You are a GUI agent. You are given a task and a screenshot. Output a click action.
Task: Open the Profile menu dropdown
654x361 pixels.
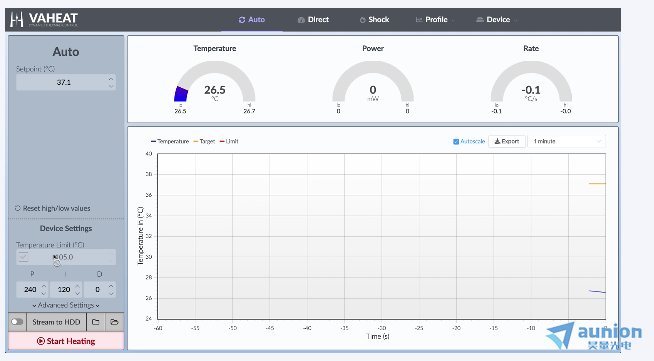pos(434,20)
